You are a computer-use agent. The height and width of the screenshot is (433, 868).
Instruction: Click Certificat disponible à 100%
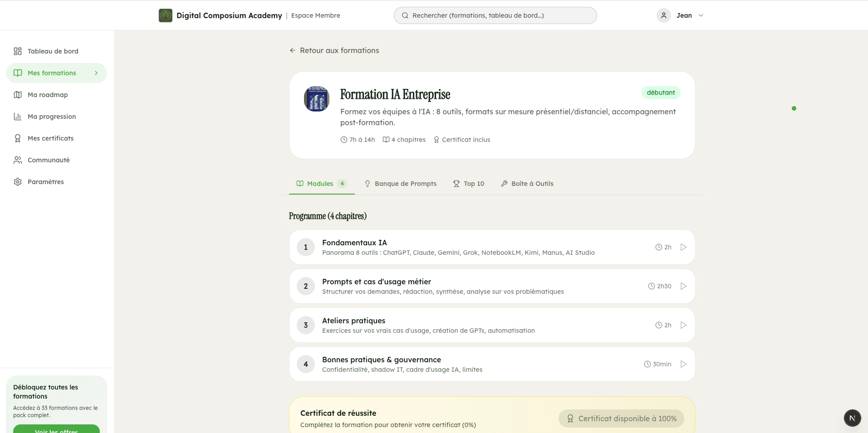pos(621,418)
